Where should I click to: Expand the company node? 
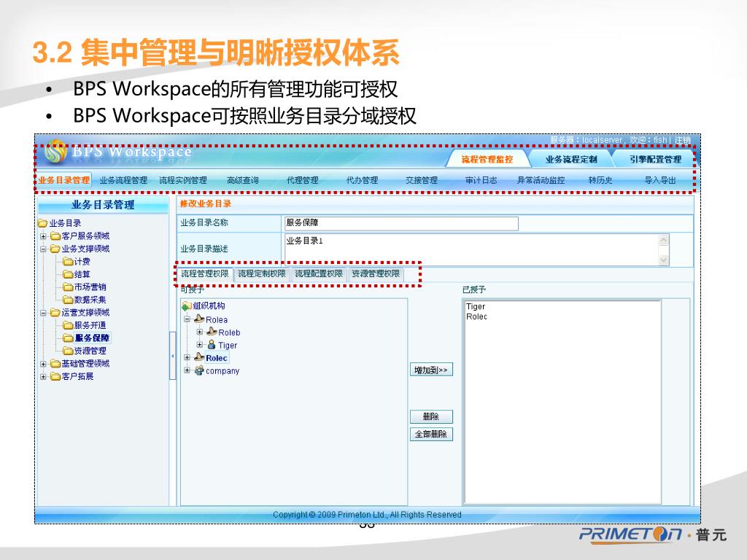point(187,370)
